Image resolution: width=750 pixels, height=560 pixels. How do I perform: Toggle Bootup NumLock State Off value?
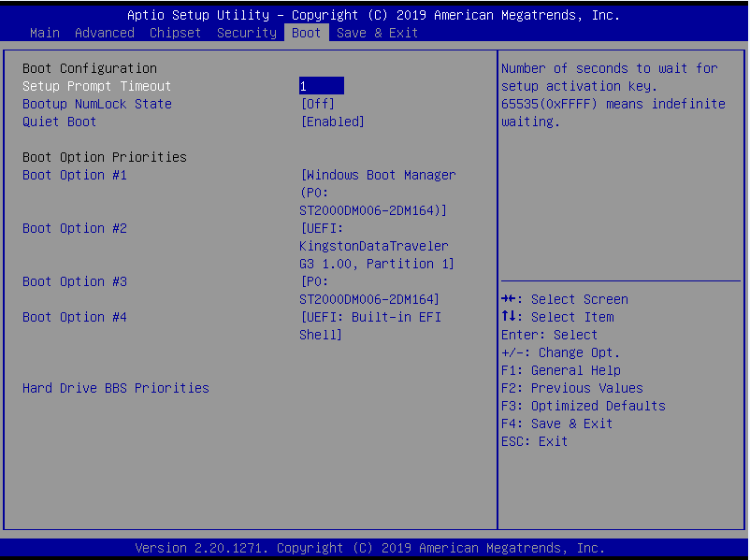pos(317,104)
